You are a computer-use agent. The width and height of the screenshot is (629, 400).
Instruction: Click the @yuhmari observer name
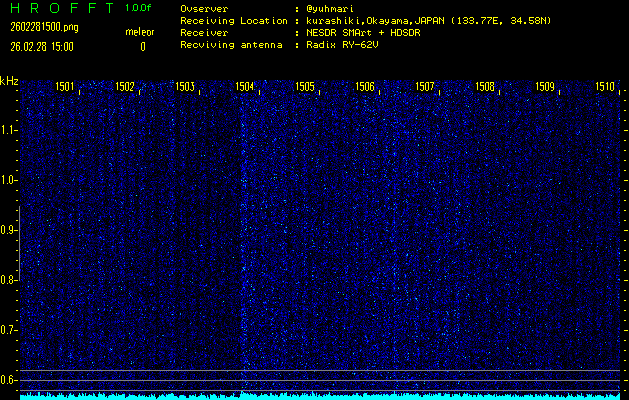(332, 8)
